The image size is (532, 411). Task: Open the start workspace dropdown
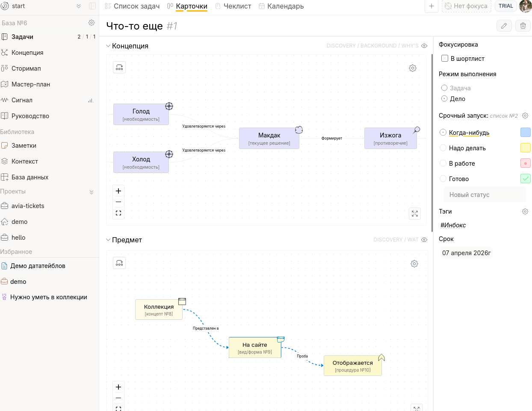click(x=78, y=6)
